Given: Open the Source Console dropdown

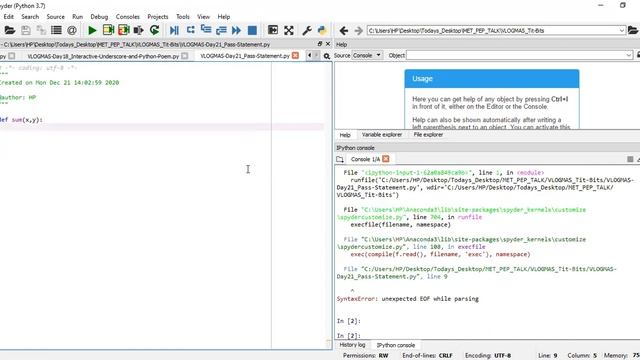Looking at the screenshot, I should tap(367, 55).
